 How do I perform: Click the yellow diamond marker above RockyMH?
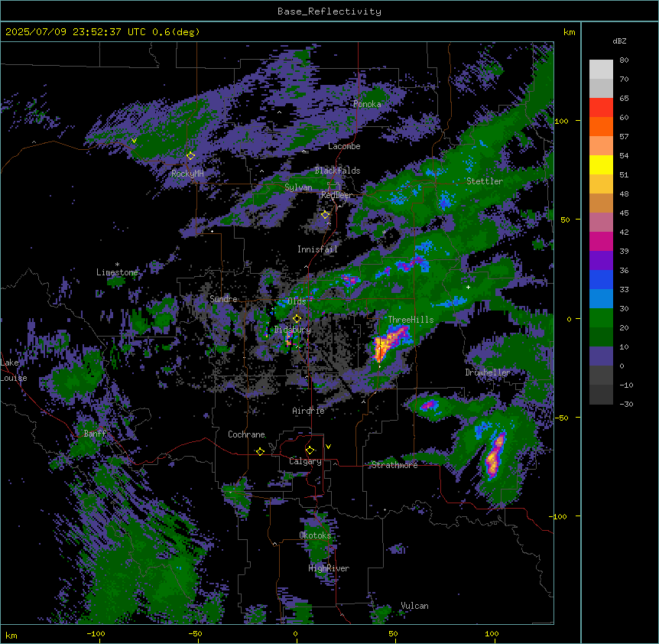tap(190, 156)
